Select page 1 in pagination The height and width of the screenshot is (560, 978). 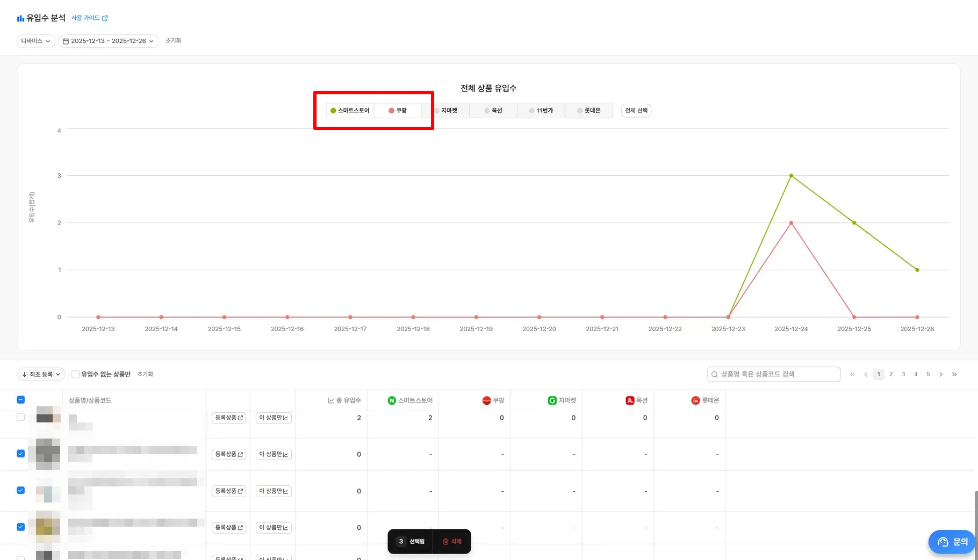click(879, 375)
